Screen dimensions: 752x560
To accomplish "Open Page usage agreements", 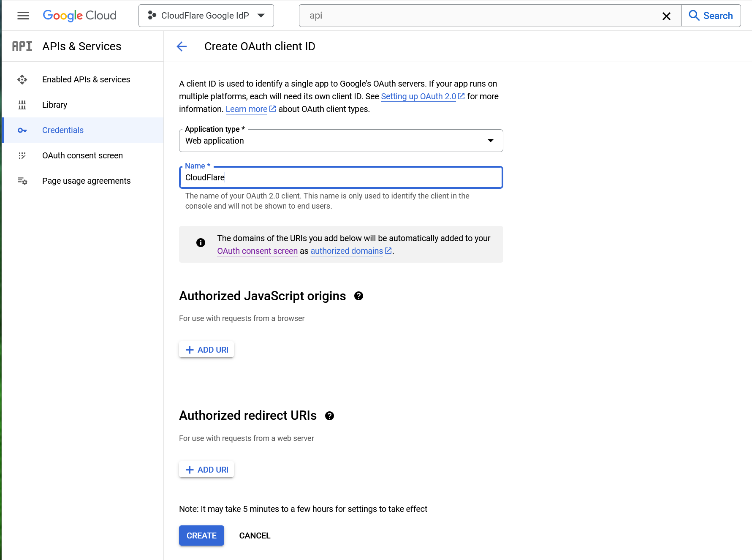I will pos(83,181).
